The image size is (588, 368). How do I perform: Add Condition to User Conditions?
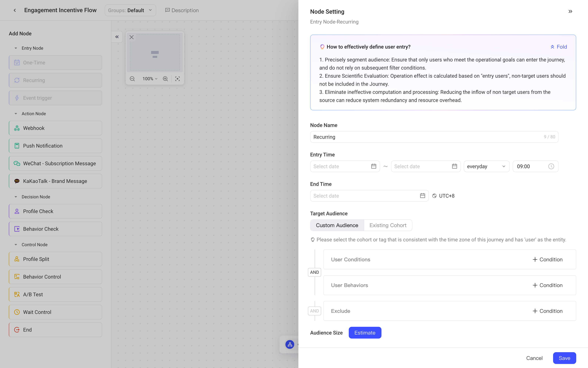coord(547,259)
